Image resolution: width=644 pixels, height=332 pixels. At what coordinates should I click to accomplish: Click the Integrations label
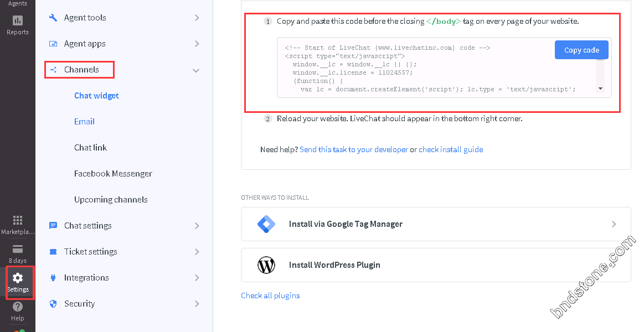click(86, 278)
